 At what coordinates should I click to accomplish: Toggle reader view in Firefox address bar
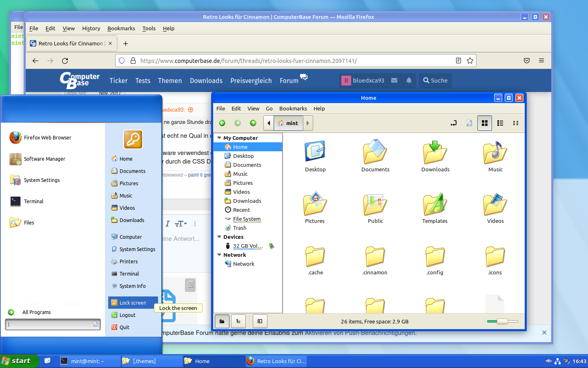[459, 61]
